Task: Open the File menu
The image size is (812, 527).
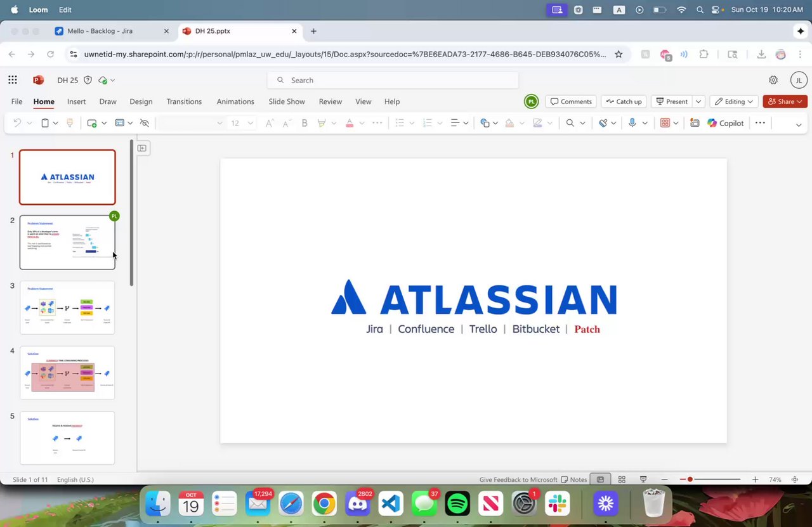Action: pyautogui.click(x=17, y=101)
